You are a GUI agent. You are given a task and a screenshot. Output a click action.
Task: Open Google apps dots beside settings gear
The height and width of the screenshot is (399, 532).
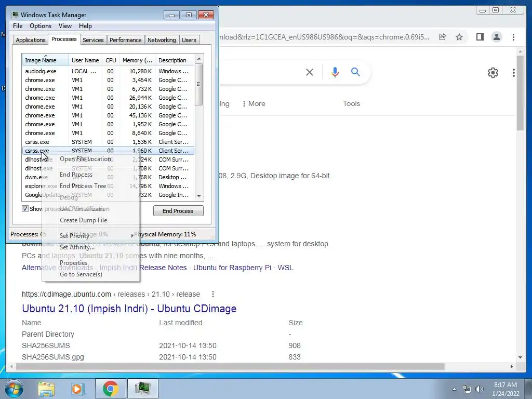[514, 73]
